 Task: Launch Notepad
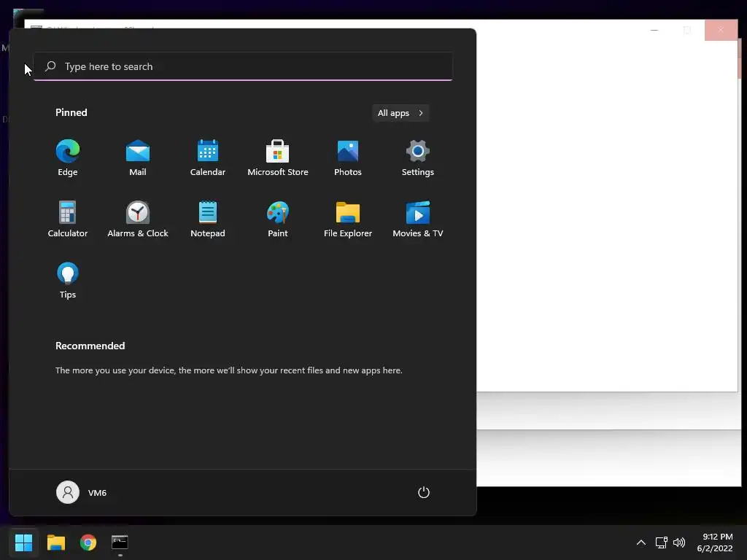[208, 219]
